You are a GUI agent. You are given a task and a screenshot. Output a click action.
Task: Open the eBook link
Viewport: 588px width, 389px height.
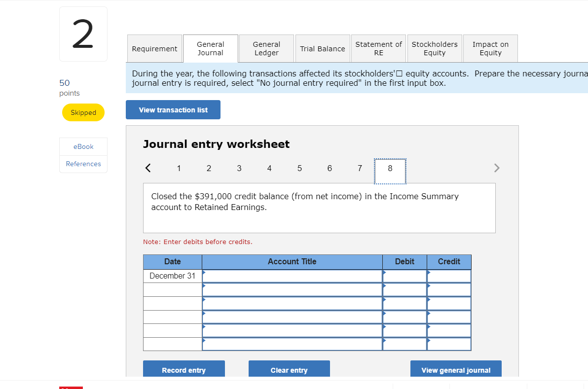tap(83, 146)
